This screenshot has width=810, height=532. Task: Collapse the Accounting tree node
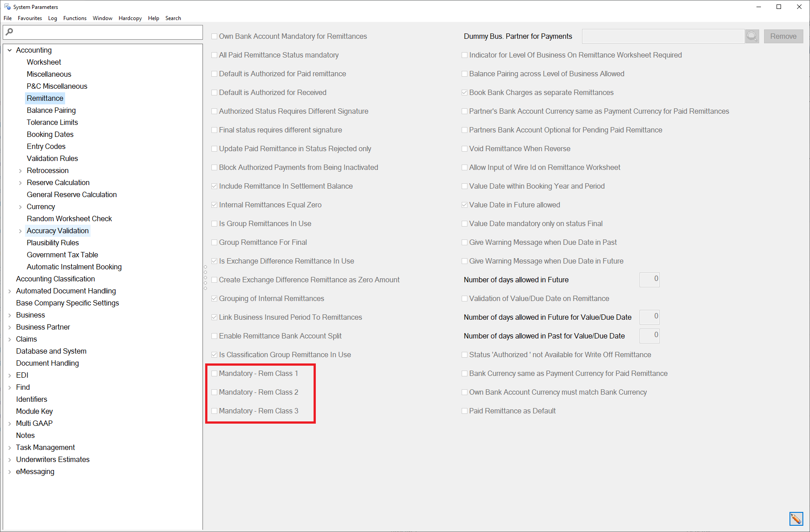tap(9, 50)
